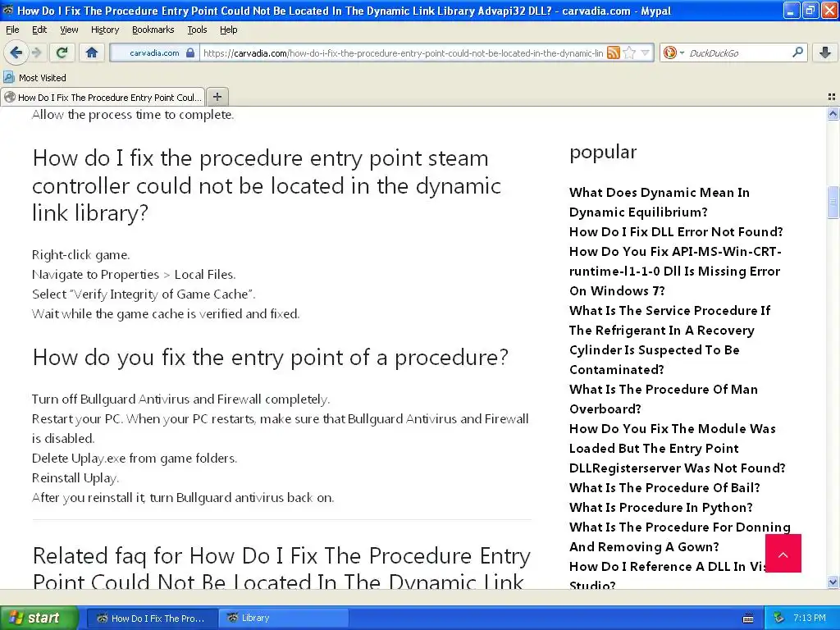Open link 'What Is The Procedure Of Man Overboard?'
This screenshot has width=840, height=630.
(x=663, y=399)
